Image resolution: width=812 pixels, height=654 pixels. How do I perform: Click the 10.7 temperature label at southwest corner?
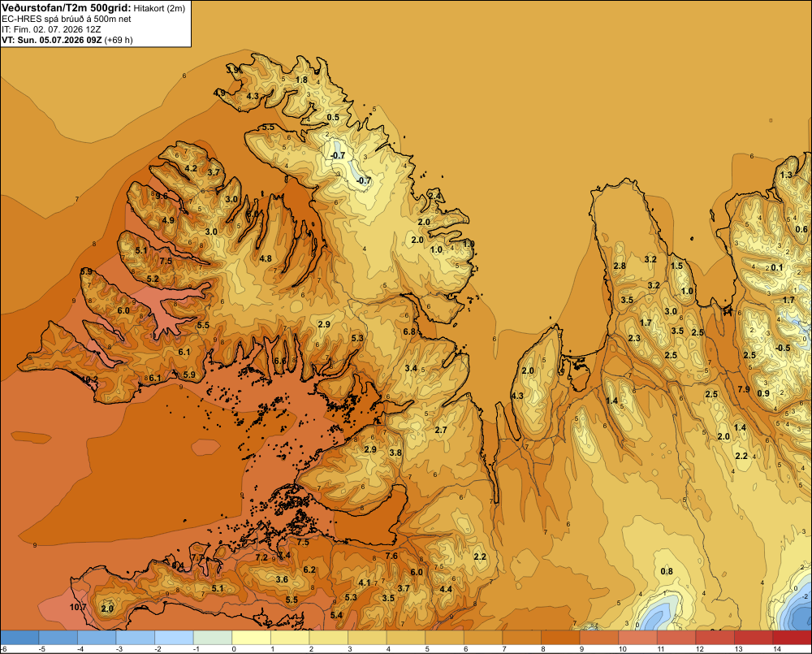tap(78, 607)
